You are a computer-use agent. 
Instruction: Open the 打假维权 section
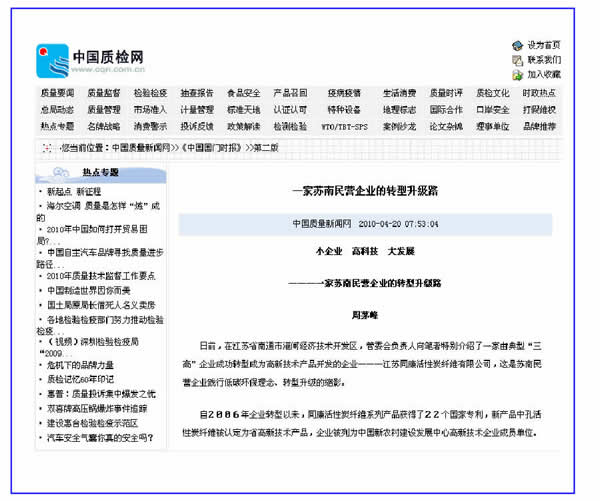click(539, 110)
